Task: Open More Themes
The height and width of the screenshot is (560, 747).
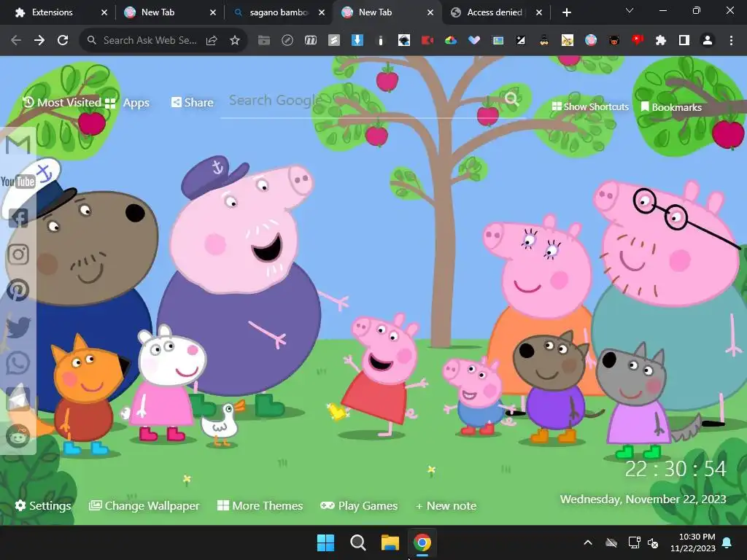Action: click(x=260, y=506)
